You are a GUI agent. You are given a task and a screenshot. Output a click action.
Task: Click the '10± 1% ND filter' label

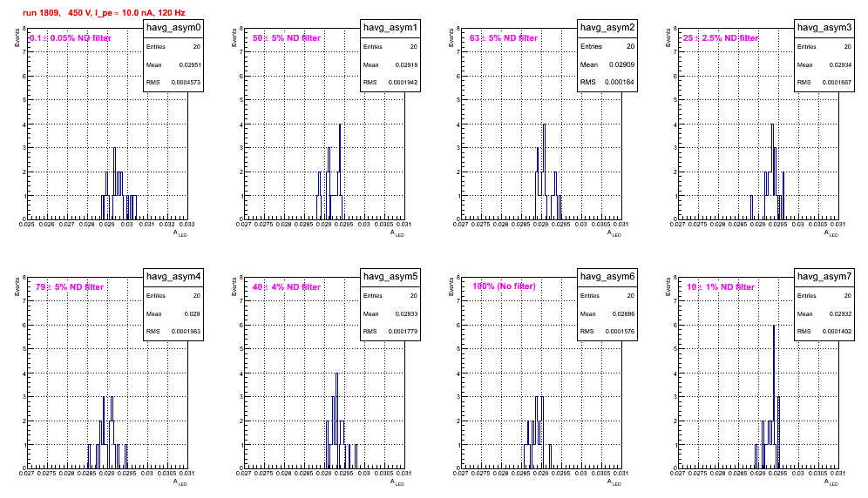pyautogui.click(x=721, y=287)
